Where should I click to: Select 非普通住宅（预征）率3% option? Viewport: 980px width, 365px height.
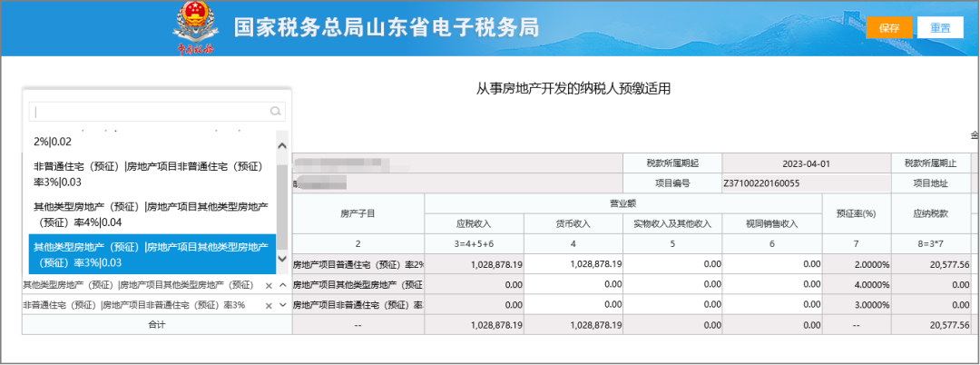(150, 173)
